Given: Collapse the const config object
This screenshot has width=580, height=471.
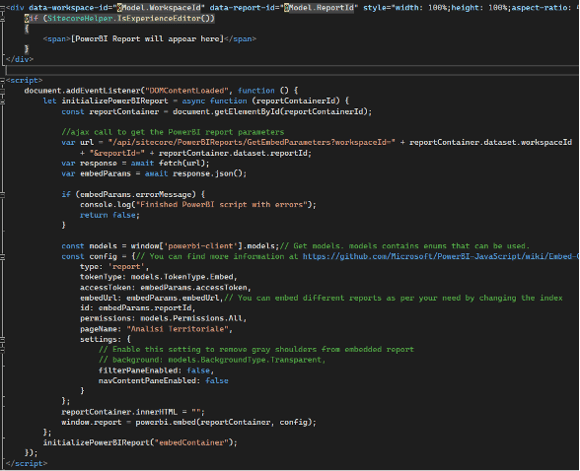Looking at the screenshot, I should pyautogui.click(x=2, y=256).
